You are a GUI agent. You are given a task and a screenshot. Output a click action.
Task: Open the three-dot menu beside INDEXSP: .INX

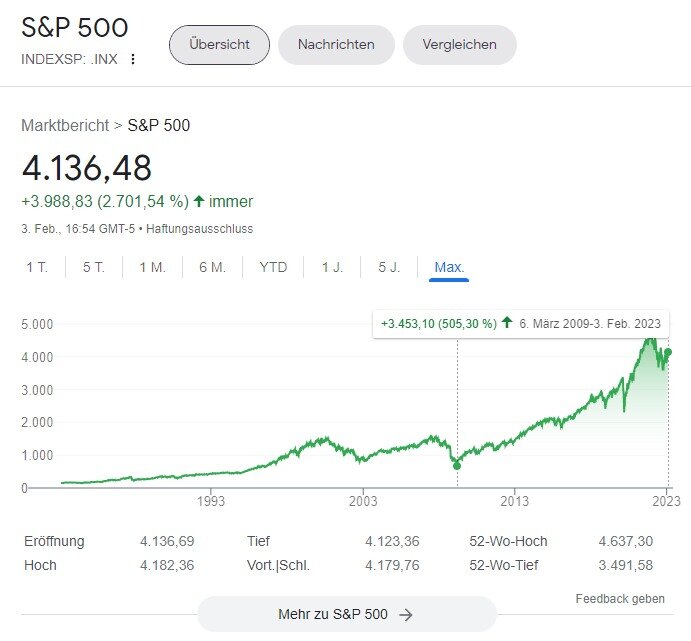pyautogui.click(x=133, y=59)
